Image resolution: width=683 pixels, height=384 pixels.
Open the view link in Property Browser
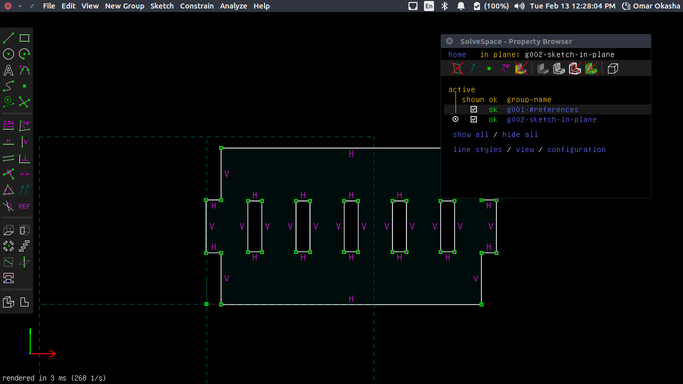tap(525, 149)
